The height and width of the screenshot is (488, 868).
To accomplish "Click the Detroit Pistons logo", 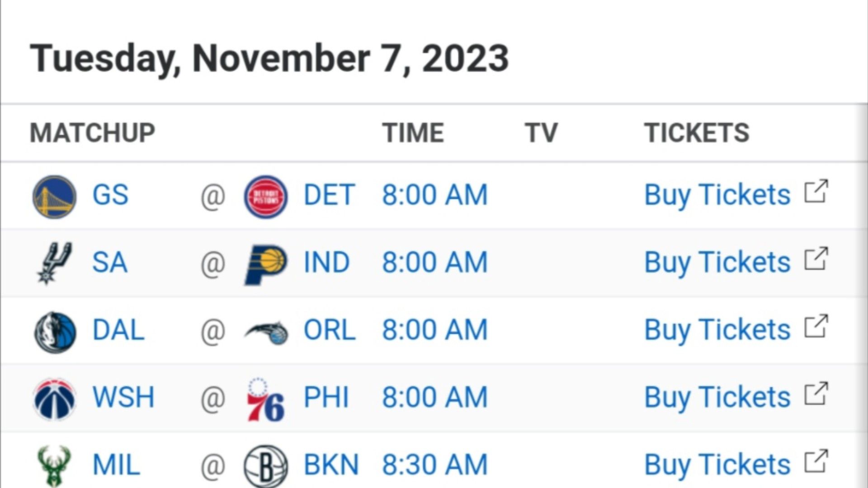I will (265, 197).
